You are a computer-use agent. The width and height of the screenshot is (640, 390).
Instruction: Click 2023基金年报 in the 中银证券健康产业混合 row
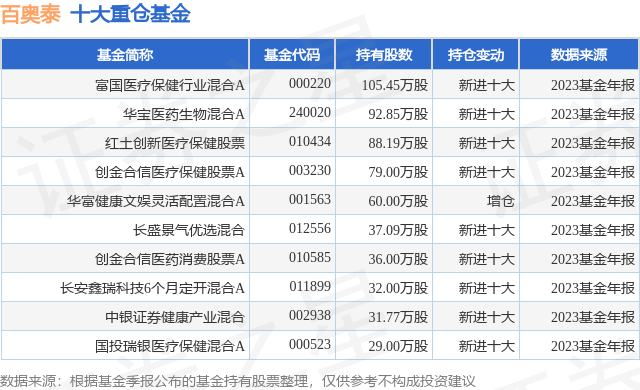[593, 317]
